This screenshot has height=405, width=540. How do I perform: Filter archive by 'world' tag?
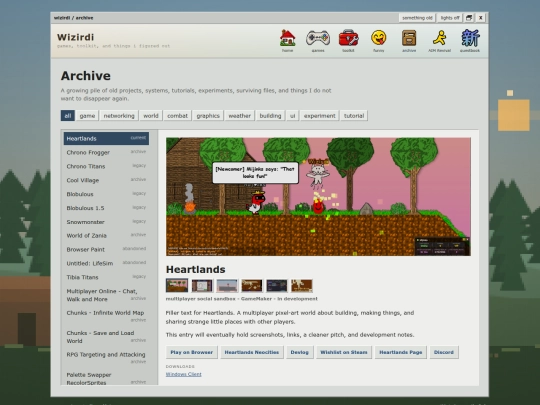point(151,116)
